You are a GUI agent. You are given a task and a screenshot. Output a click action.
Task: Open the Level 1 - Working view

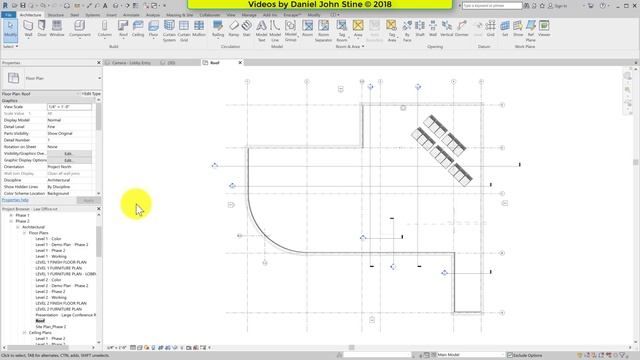[x=51, y=256]
